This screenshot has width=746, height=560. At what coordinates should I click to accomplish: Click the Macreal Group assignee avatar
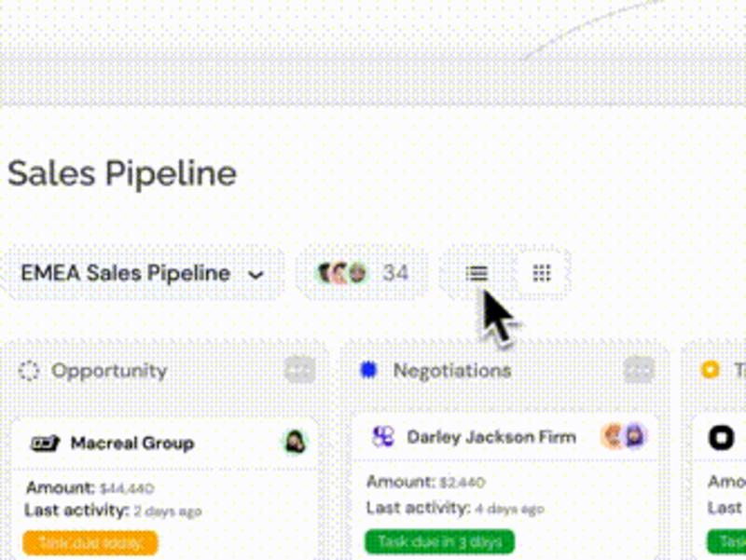click(295, 442)
